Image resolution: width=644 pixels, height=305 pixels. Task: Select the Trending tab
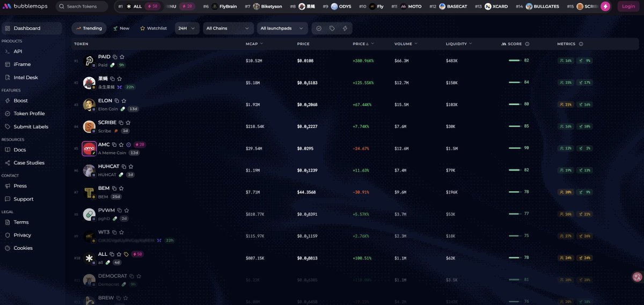coord(89,28)
